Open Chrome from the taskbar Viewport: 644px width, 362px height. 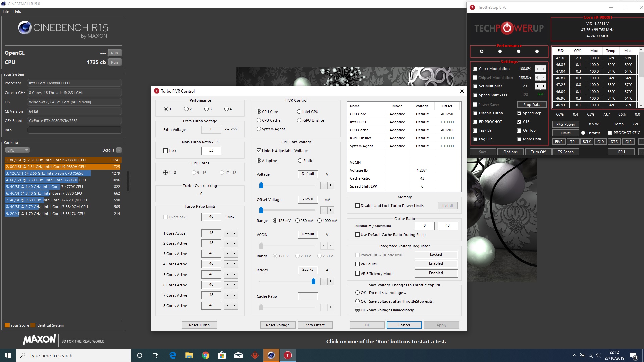pyautogui.click(x=206, y=355)
